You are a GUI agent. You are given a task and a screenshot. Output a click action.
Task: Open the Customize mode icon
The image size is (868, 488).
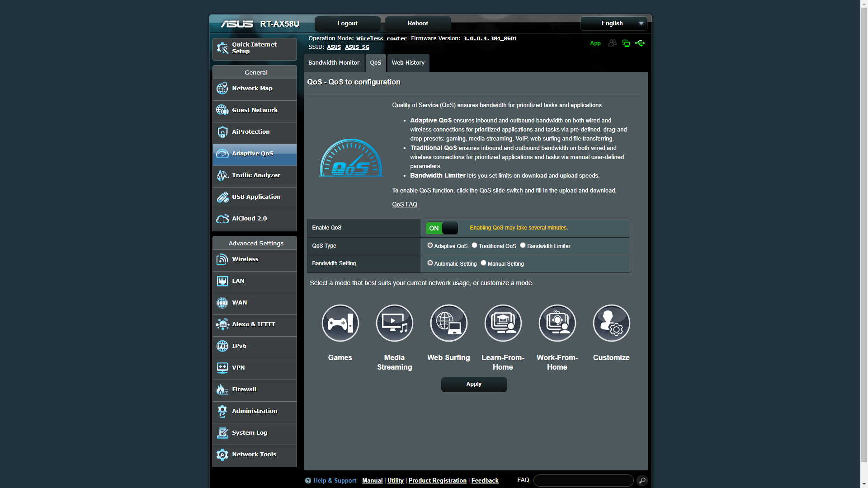[611, 323]
